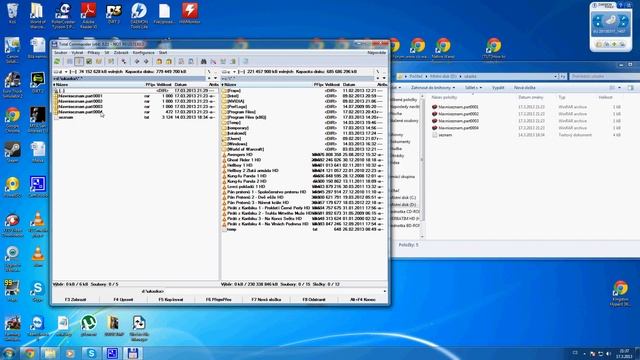Viewport: 640px width, 360px height.
Task: Switch to Total Commander floppy icon in taskbar
Action: (132, 353)
